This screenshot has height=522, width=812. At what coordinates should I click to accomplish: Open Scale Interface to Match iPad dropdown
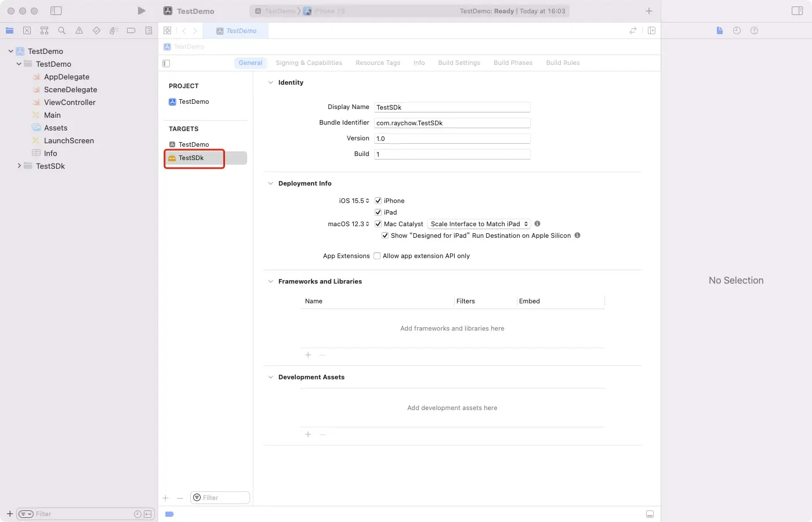pyautogui.click(x=479, y=224)
